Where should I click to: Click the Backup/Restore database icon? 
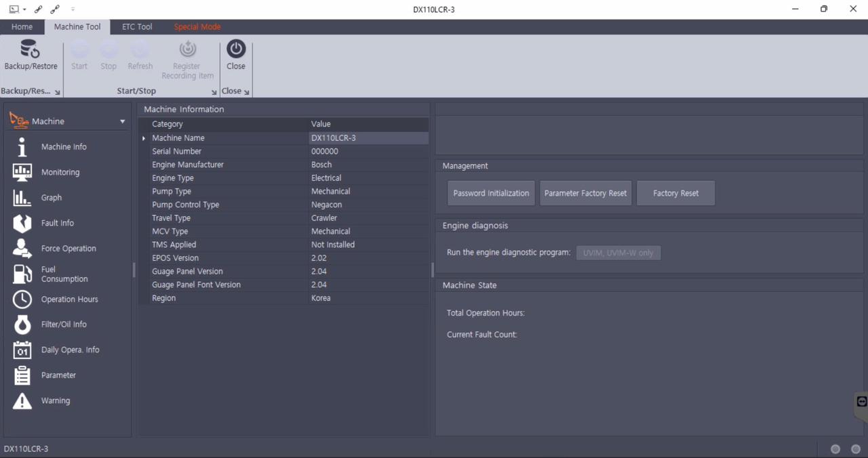click(x=31, y=50)
